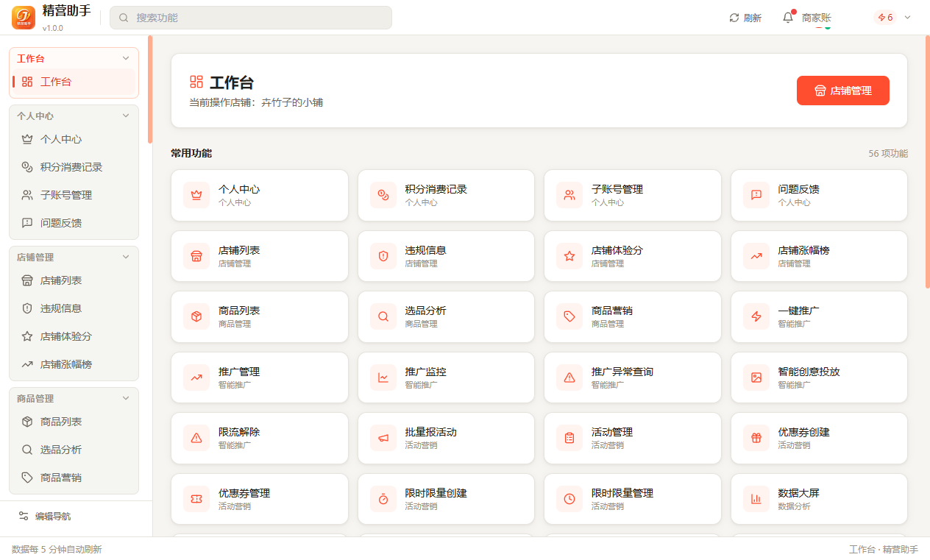The image size is (930, 560).
Task: Click the 店铺管理 orange button
Action: [843, 91]
